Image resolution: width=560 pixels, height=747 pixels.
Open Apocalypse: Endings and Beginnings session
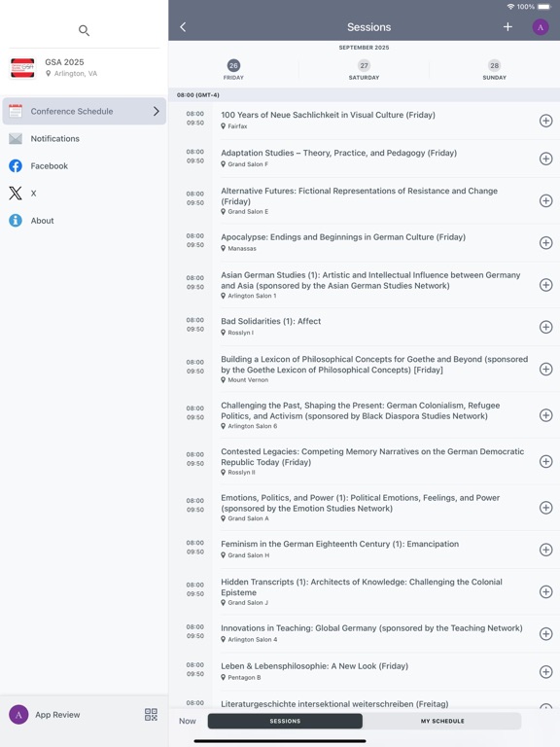(x=343, y=237)
